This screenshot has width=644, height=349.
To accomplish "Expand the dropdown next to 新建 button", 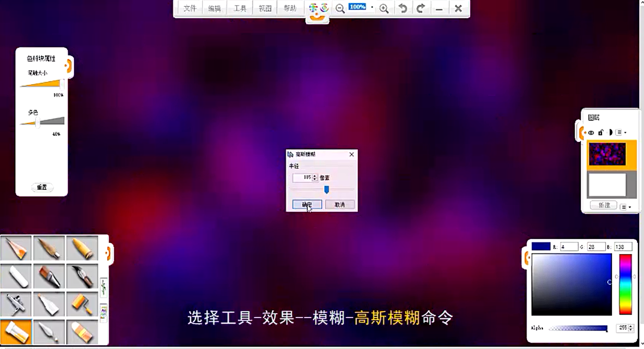I will pos(626,207).
